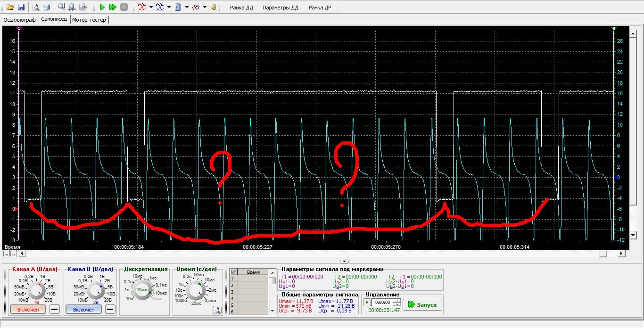Collapse the bottom panel with the oval arrow
Image resolution: width=644 pixels, height=328 pixels.
[345, 261]
